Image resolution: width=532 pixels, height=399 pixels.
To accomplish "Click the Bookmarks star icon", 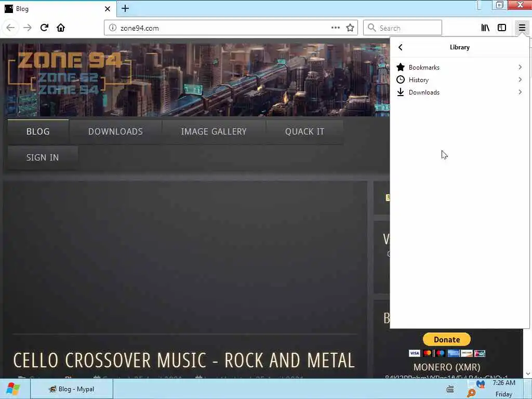I will 401,67.
